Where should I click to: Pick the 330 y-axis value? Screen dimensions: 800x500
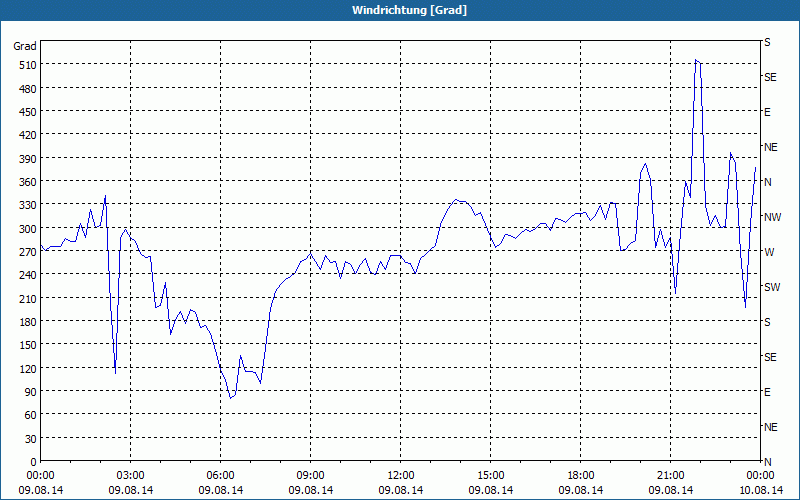[28, 205]
